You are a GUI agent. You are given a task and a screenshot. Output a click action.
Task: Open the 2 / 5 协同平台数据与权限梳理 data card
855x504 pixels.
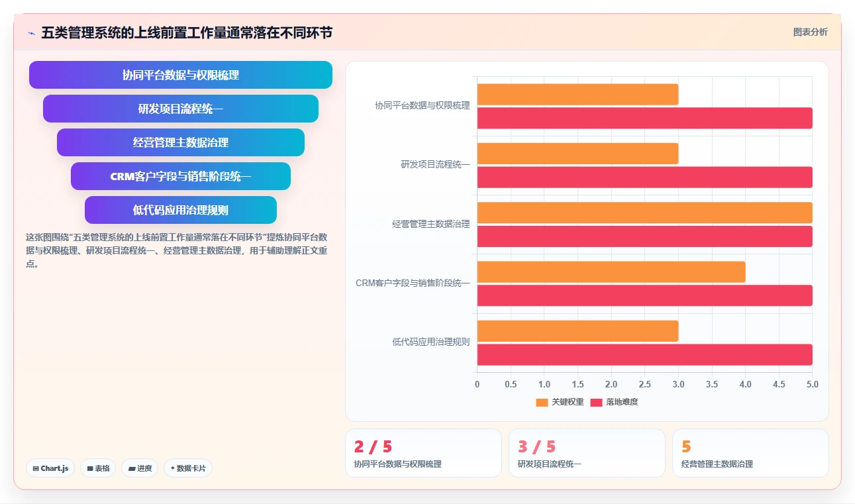pos(423,453)
